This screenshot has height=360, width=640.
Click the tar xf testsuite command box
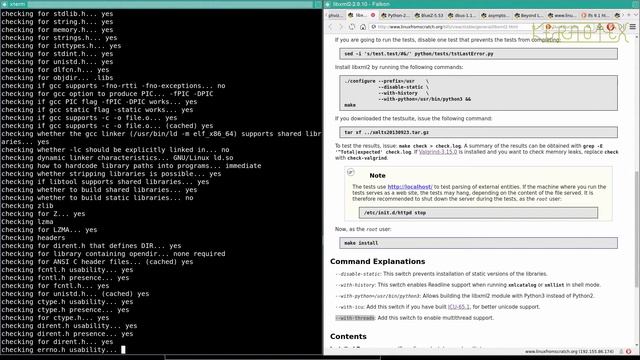pyautogui.click(x=478, y=132)
